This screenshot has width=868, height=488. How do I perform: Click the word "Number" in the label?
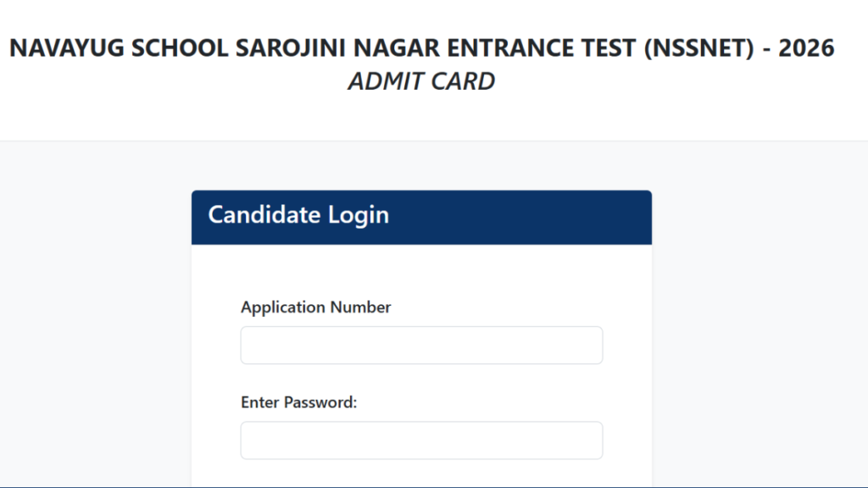click(360, 308)
